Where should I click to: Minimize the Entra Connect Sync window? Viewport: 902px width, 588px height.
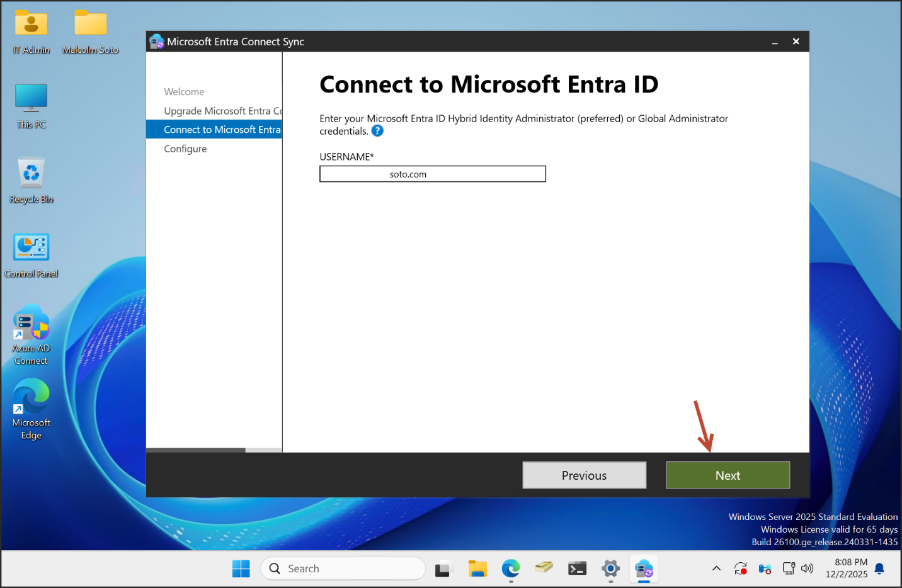775,42
